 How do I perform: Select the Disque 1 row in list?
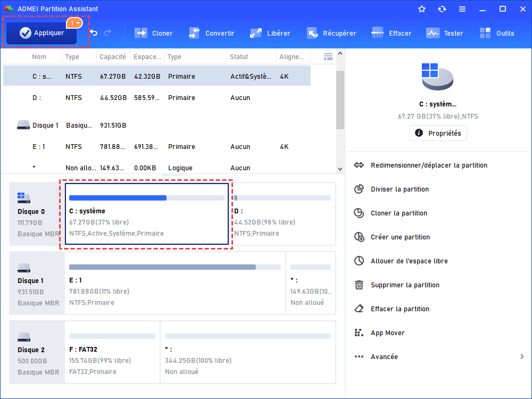pyautogui.click(x=157, y=125)
